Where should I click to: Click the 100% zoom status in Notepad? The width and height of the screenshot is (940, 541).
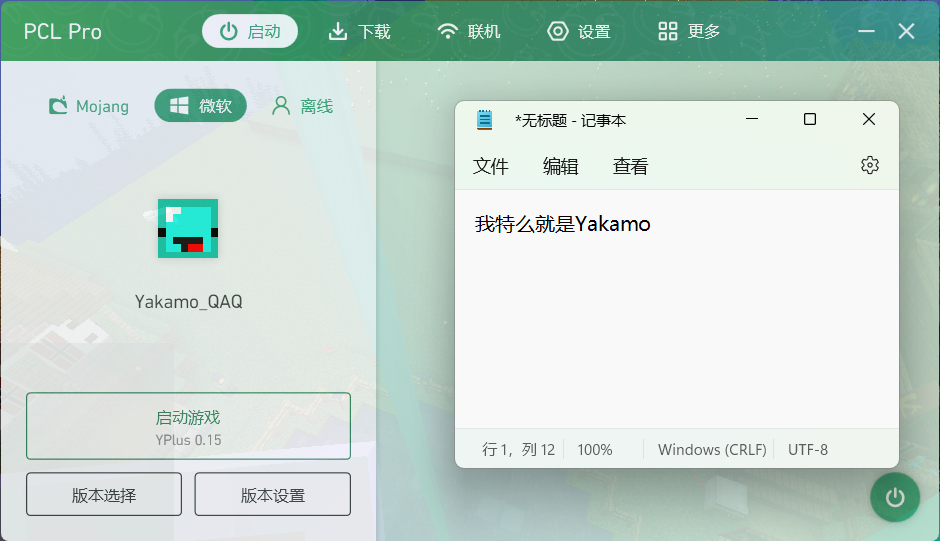pos(595,449)
